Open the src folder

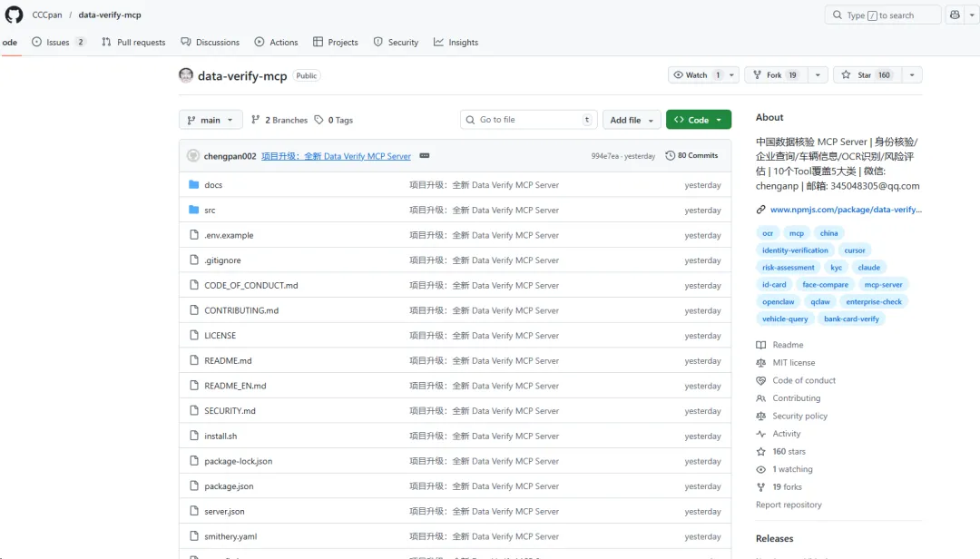point(210,211)
